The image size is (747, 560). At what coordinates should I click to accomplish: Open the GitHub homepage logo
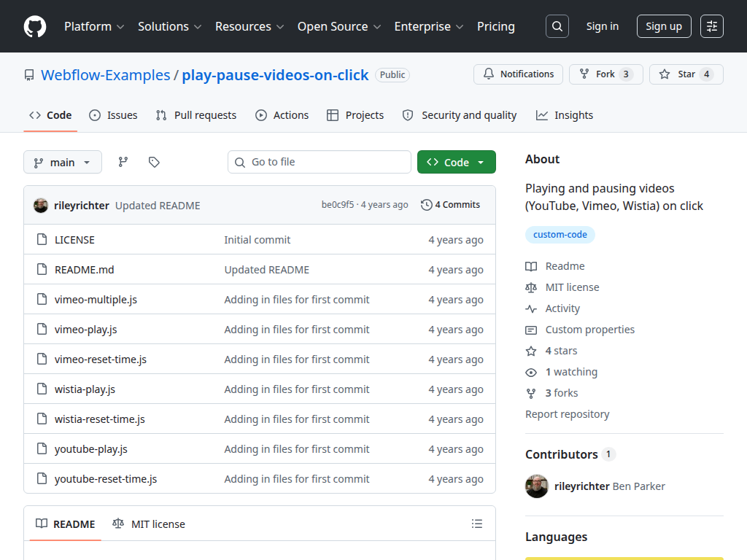pyautogui.click(x=35, y=26)
